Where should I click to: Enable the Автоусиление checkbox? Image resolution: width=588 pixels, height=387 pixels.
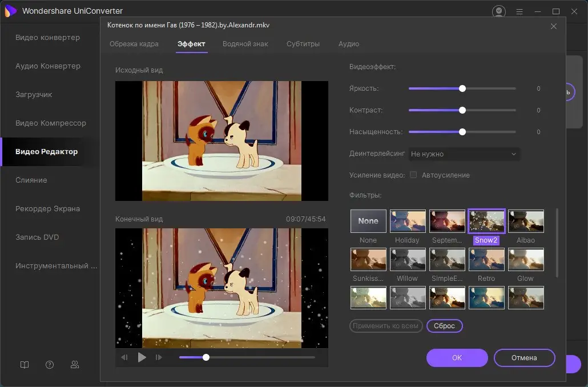tap(413, 175)
